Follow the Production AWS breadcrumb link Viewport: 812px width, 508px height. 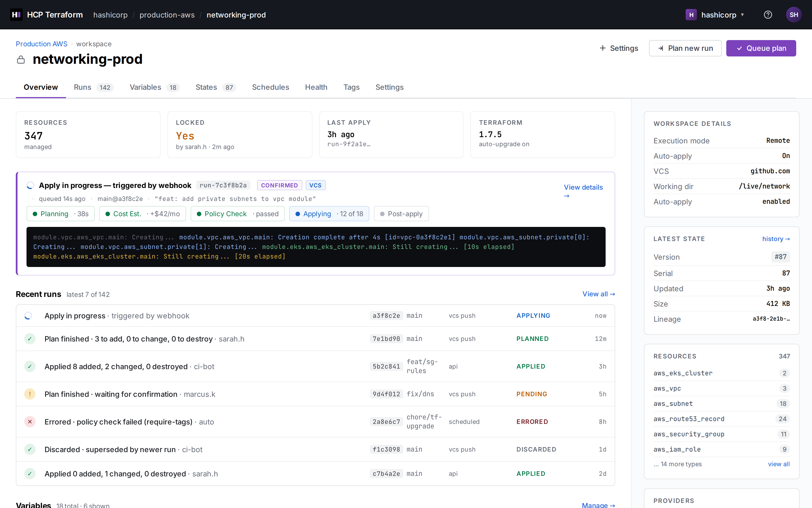click(42, 44)
